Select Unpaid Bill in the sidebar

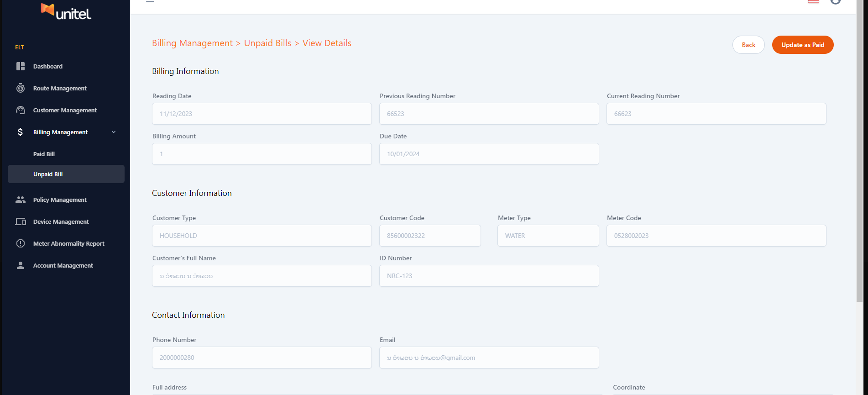tap(48, 174)
